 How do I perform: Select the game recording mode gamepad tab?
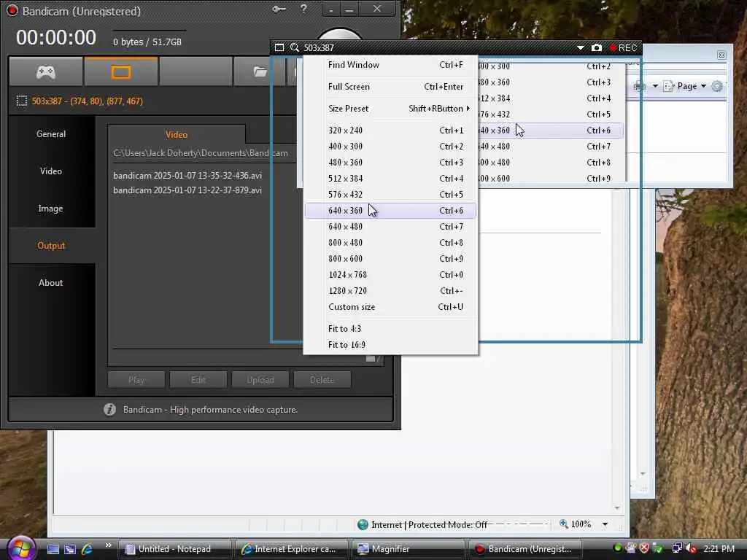tap(46, 72)
